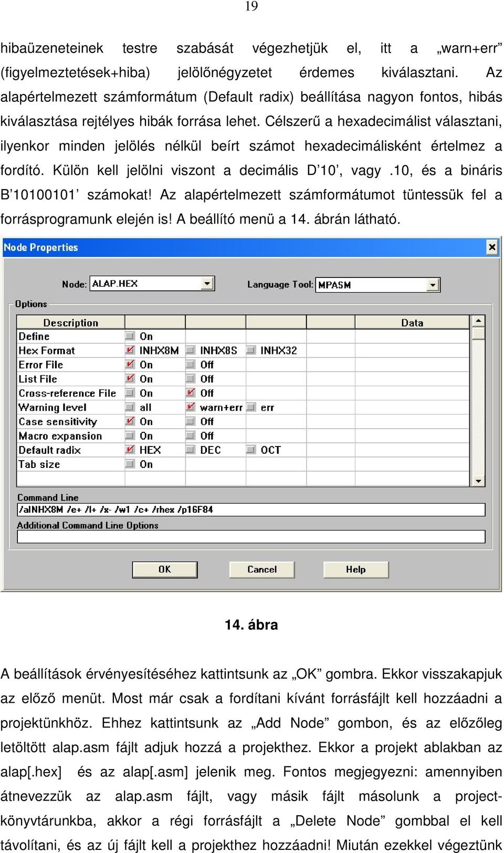
Task: Enable Macro expansion On checkbox
Action: coord(130,435)
